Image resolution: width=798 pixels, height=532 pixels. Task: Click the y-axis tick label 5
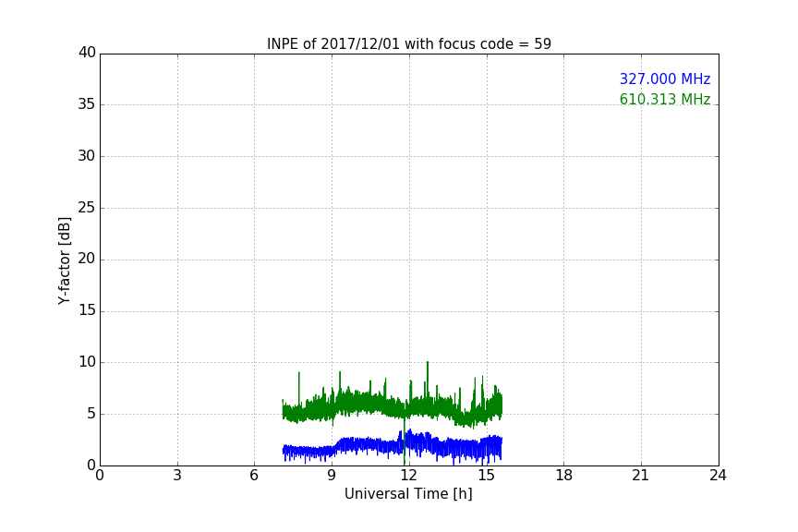[x=91, y=414]
